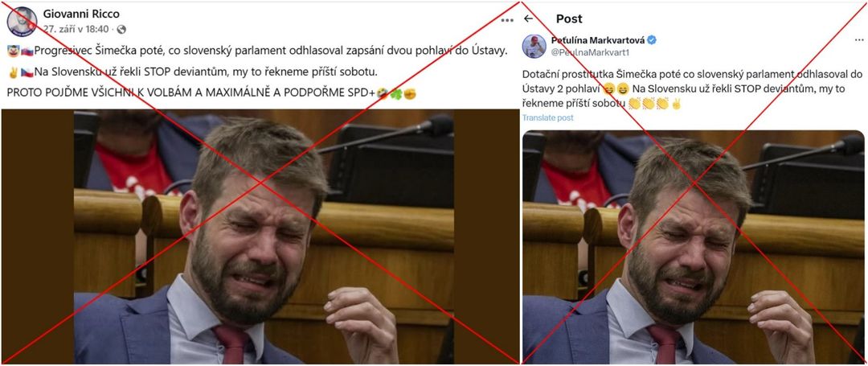This screenshot has width=868, height=366.
Task: Click the back arrow next to Post
Action: [528, 19]
